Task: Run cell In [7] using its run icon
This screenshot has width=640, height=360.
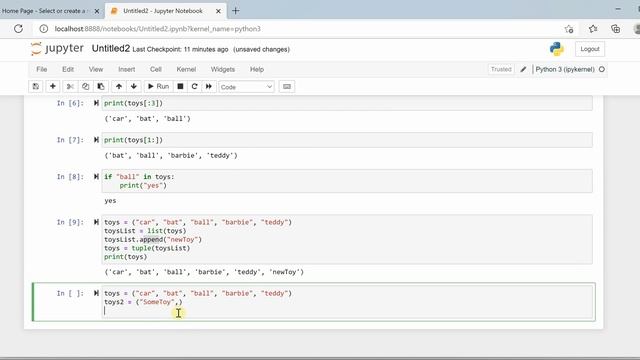Action: pyautogui.click(x=96, y=140)
